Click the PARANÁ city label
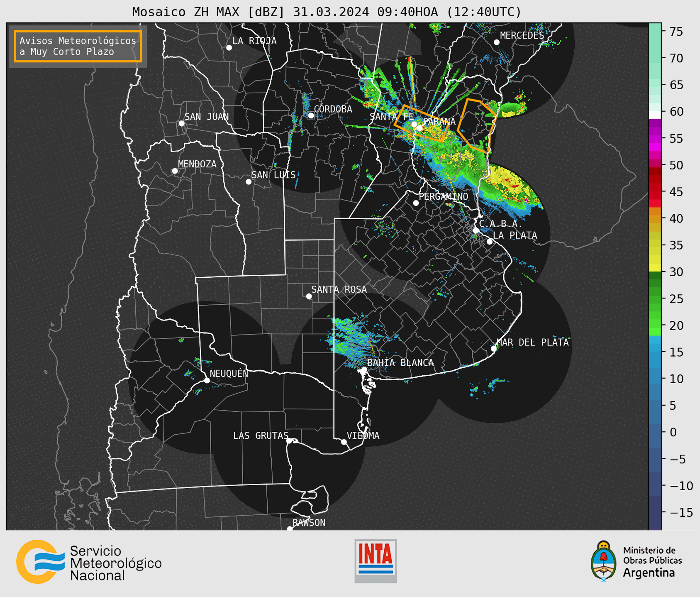 tap(439, 122)
